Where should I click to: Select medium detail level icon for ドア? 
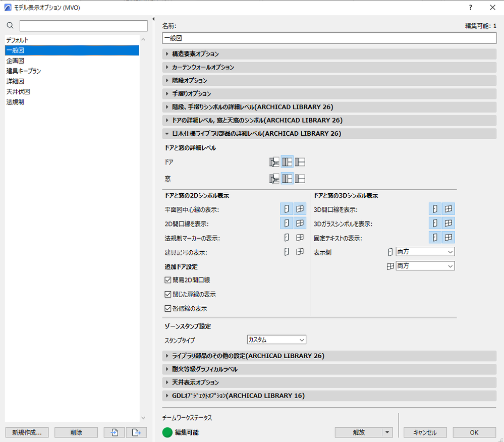point(287,161)
